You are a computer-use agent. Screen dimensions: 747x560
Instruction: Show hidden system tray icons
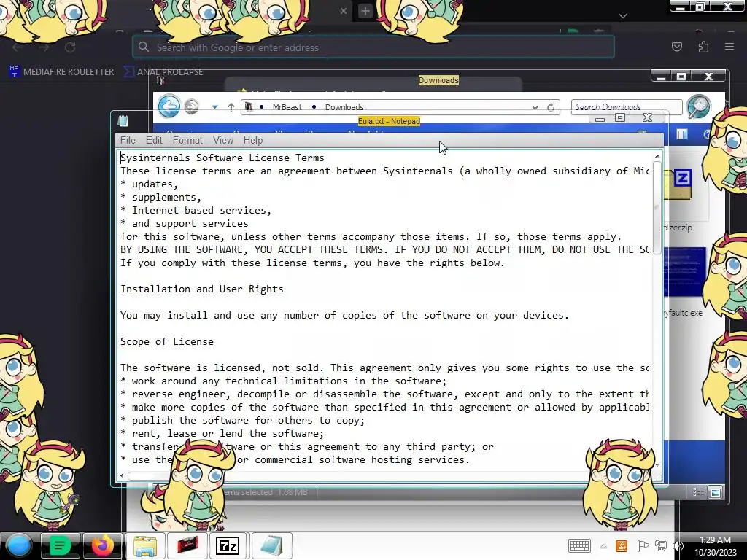click(603, 547)
